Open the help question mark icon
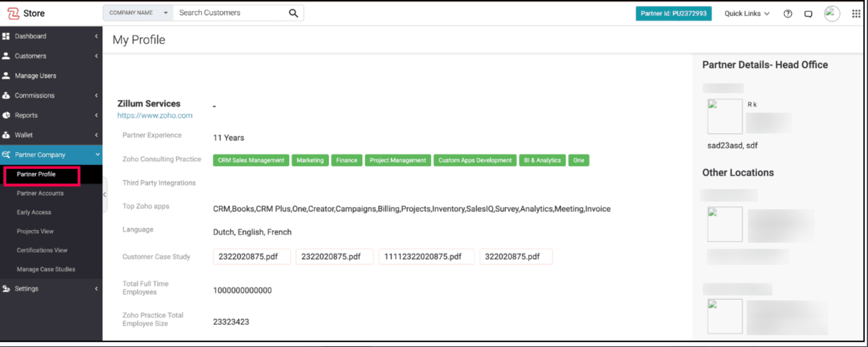Screen dimensions: 868x347 (788, 14)
